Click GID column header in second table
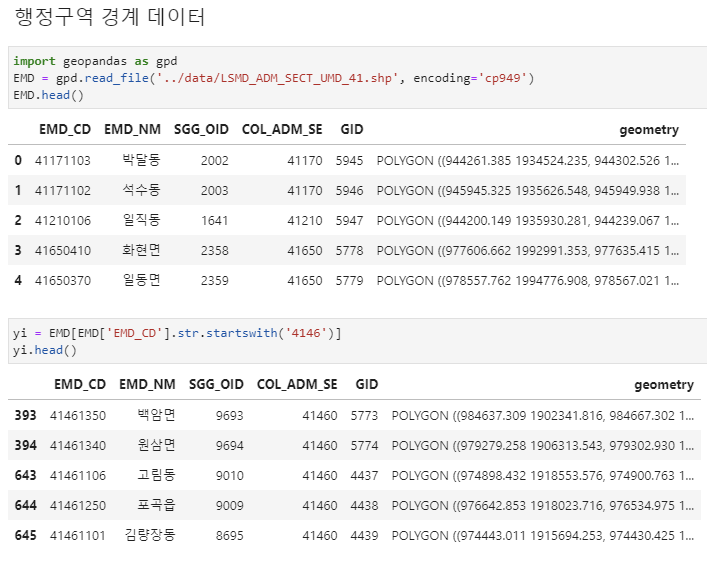This screenshot has height=561, width=707. [x=367, y=384]
